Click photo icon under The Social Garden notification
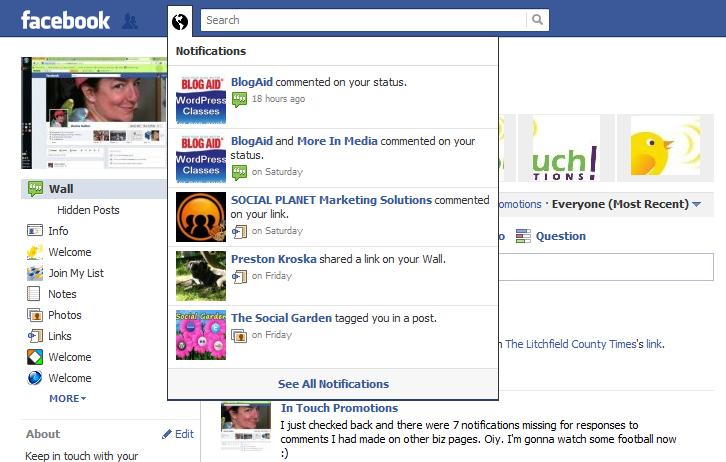The width and height of the screenshot is (726, 462). (239, 335)
